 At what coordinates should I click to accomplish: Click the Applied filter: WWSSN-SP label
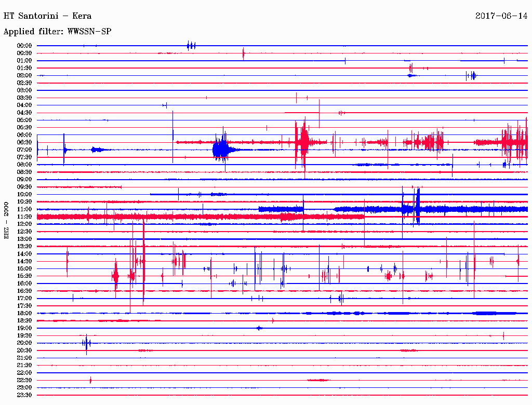tap(57, 32)
